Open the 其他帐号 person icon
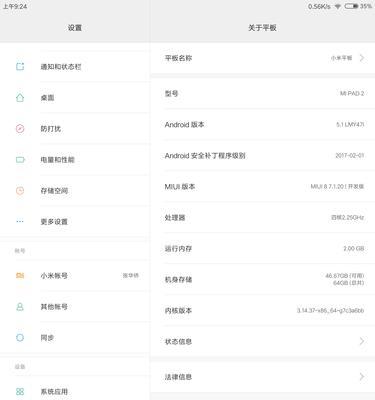 pos(20,307)
